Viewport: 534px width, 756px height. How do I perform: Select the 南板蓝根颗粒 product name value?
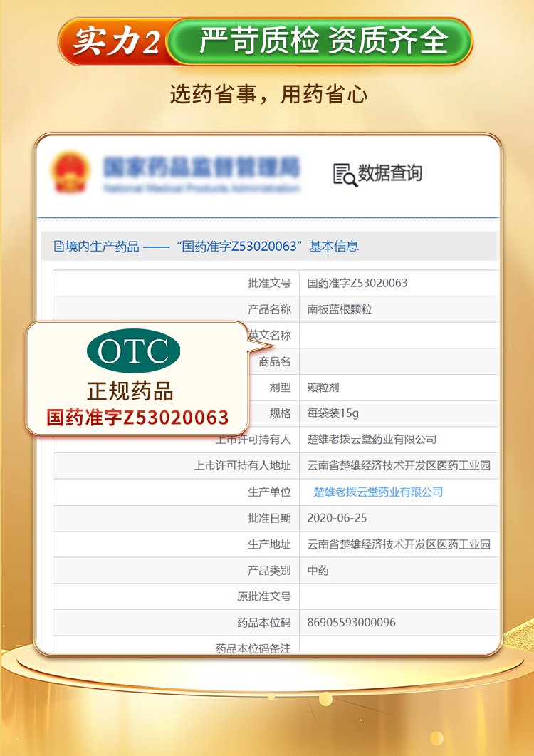pos(340,309)
